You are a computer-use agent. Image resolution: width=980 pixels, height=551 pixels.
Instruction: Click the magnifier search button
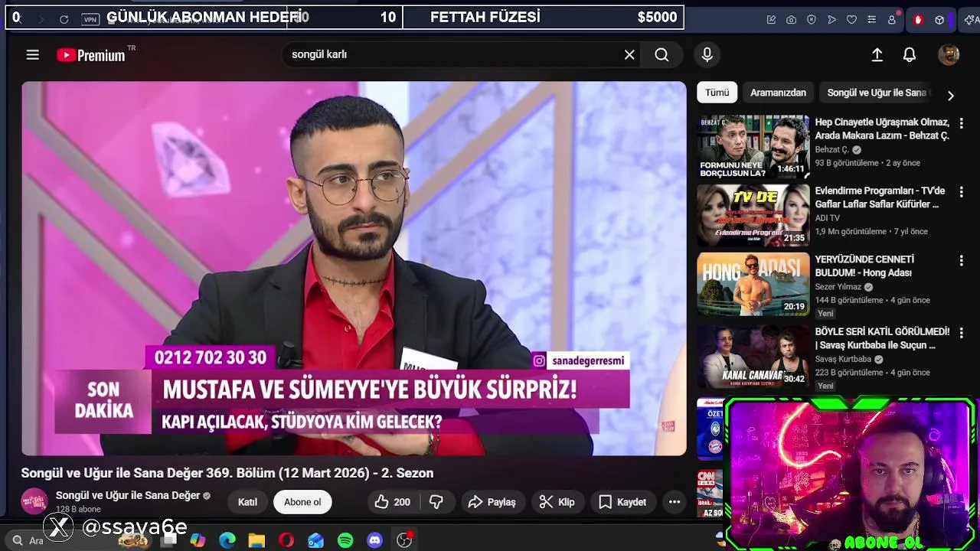(661, 54)
